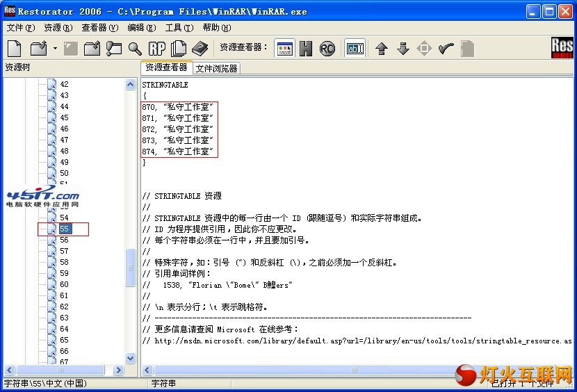This screenshot has width=577, height=392.
Task: Select tree item 43
Action: 65,95
